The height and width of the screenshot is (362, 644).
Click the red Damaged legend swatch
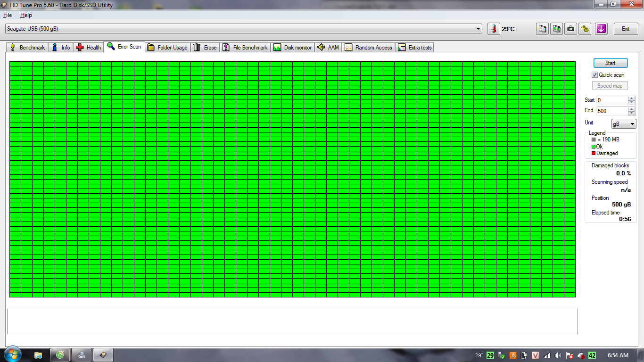pos(594,153)
